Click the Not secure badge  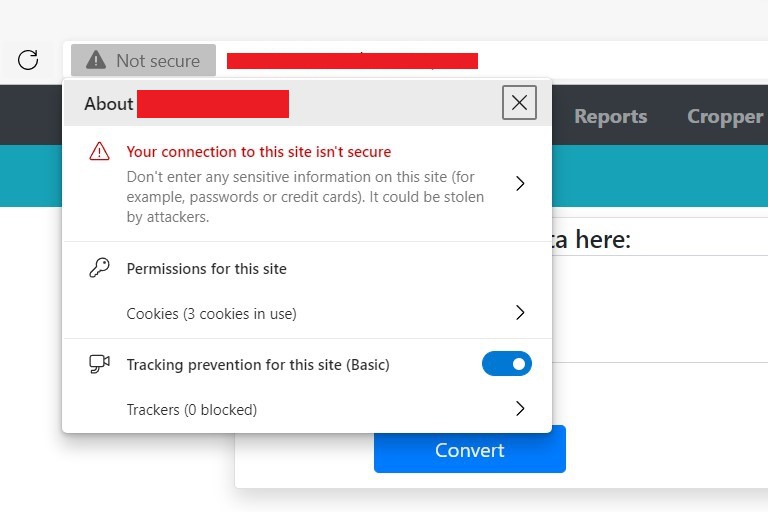(143, 61)
